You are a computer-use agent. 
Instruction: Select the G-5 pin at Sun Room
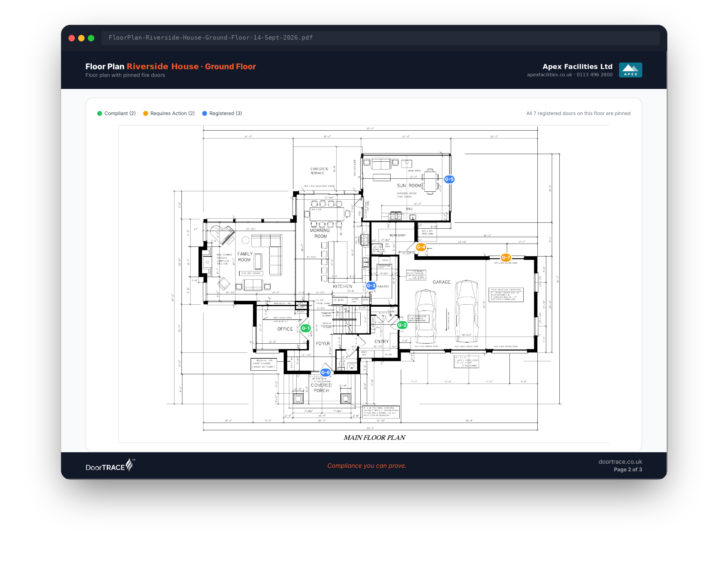pos(449,179)
